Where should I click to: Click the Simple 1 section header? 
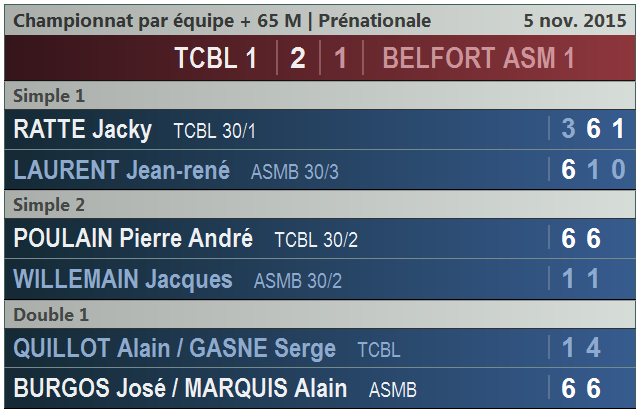click(x=48, y=96)
